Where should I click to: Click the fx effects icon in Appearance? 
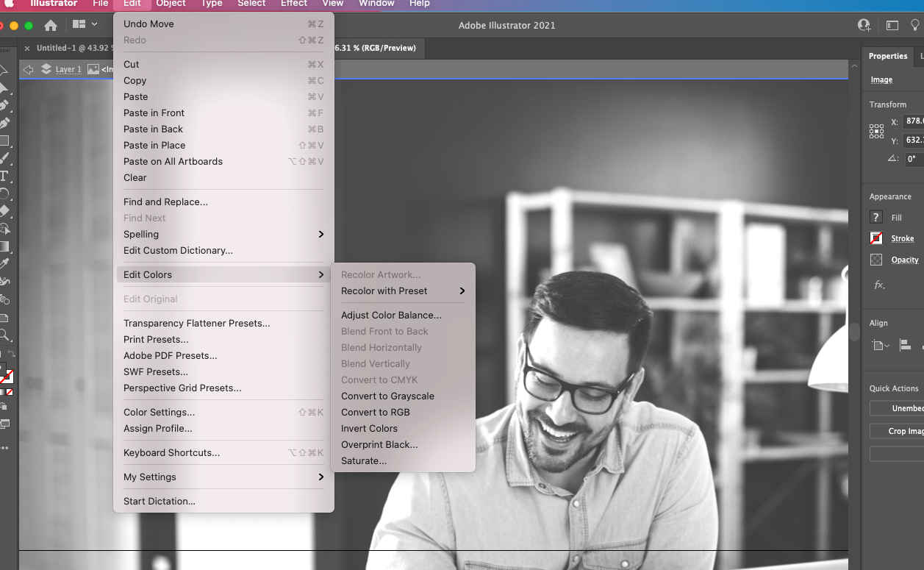879,285
